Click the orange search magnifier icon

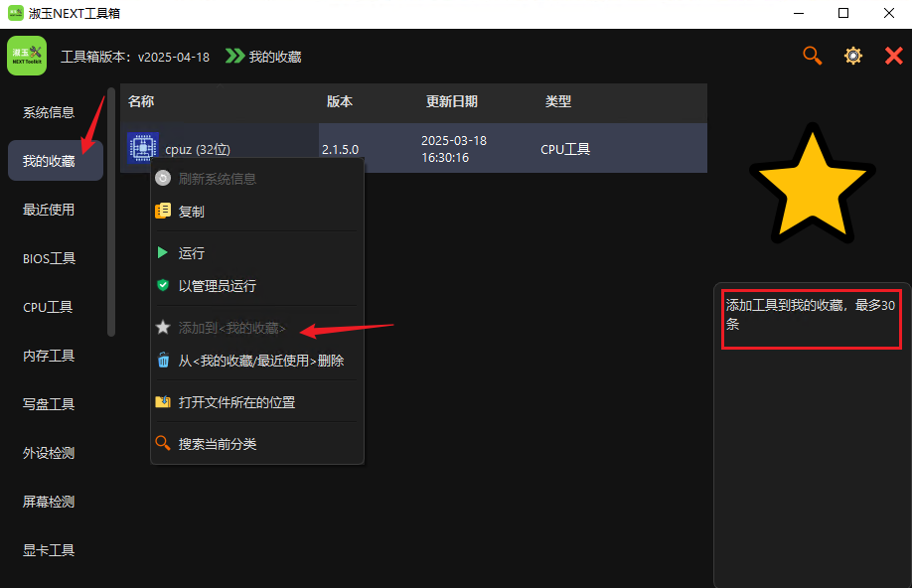(x=812, y=56)
